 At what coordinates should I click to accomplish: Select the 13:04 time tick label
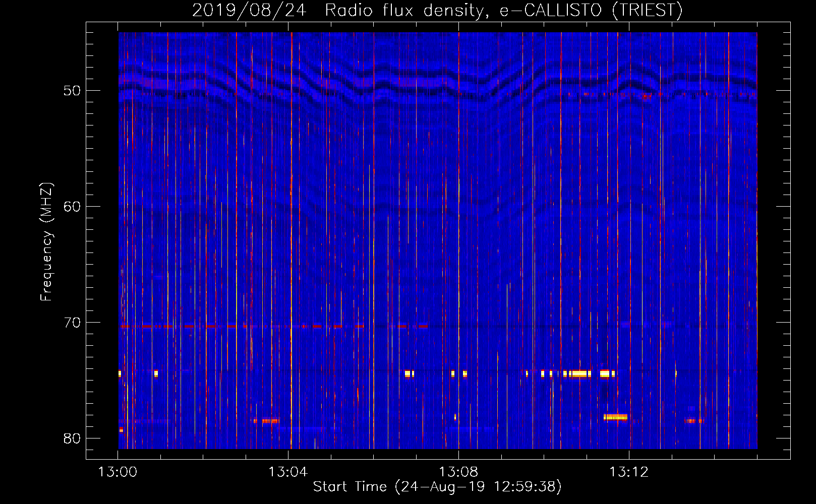click(288, 472)
